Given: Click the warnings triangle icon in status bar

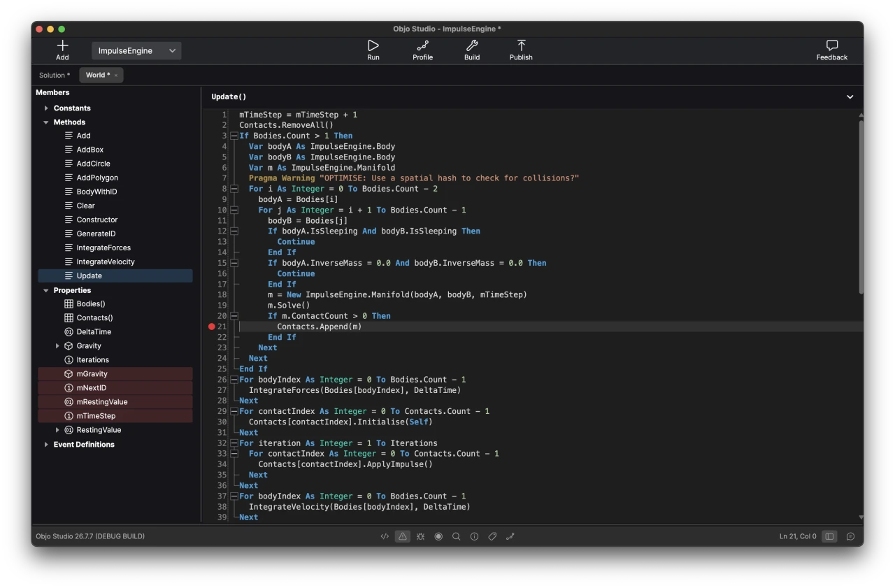Looking at the screenshot, I should pyautogui.click(x=403, y=536).
